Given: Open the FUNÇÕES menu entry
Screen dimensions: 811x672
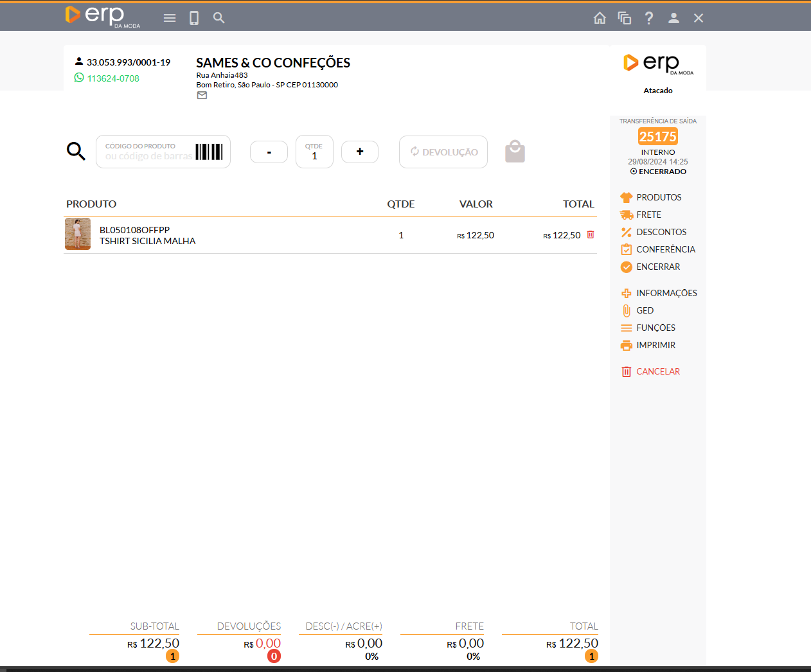Looking at the screenshot, I should [x=655, y=328].
